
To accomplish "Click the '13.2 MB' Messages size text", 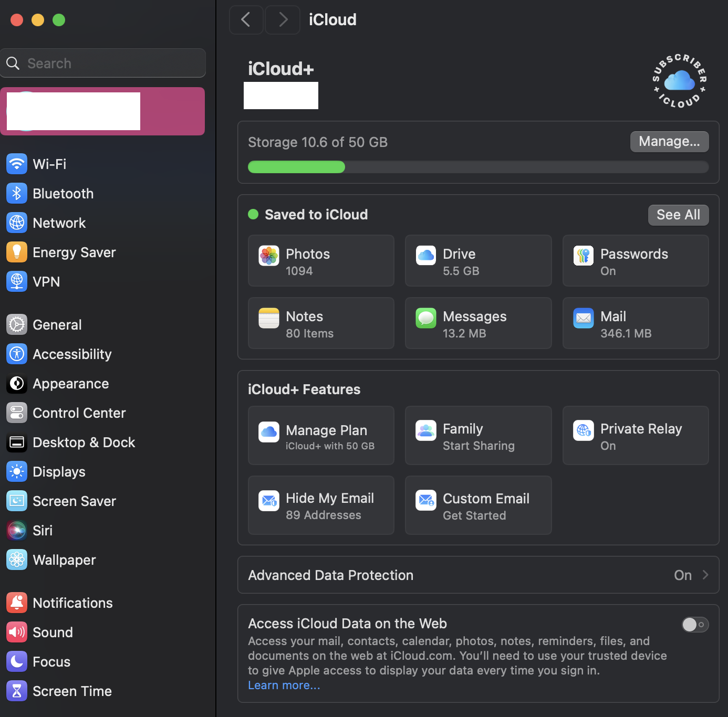I will click(464, 333).
